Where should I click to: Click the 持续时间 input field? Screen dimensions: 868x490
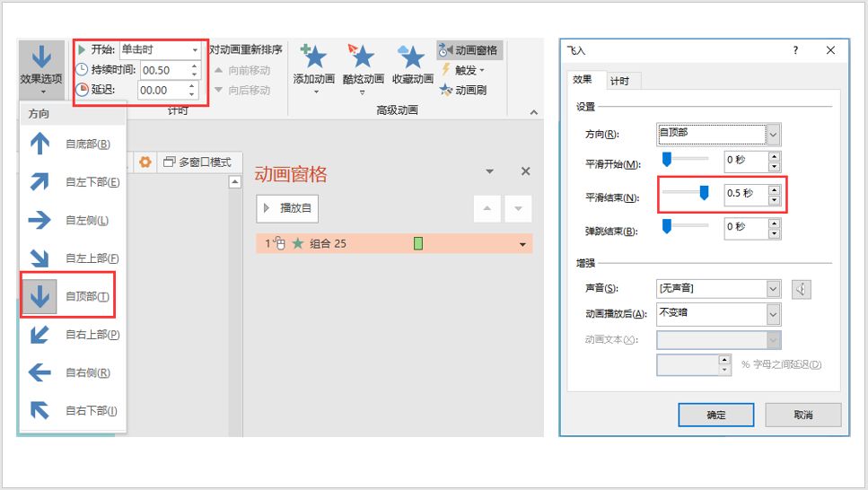(162, 70)
